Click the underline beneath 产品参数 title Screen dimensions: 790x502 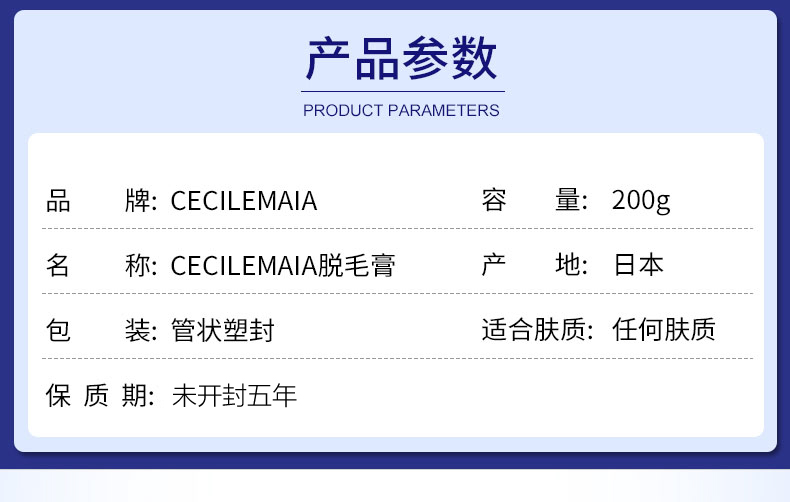click(403, 92)
